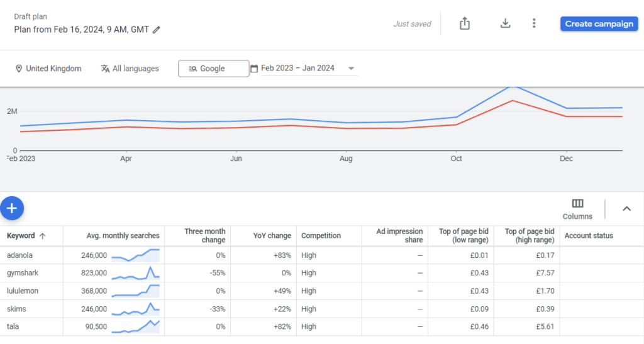
Task: Click the blue line peak in chart
Action: pos(514,87)
